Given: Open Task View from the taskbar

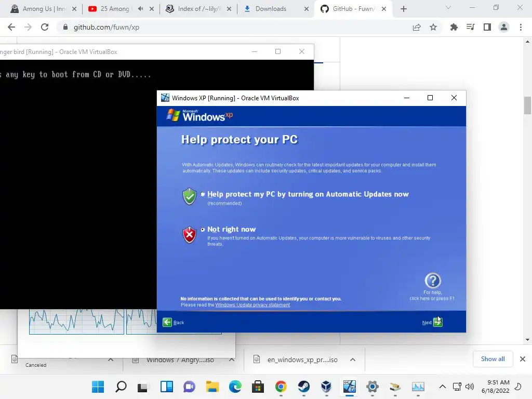Looking at the screenshot, I should (142, 387).
